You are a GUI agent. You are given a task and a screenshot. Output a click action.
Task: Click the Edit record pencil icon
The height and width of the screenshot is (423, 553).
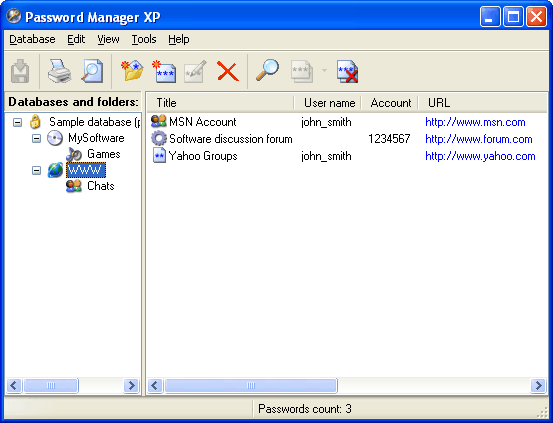[x=195, y=71]
